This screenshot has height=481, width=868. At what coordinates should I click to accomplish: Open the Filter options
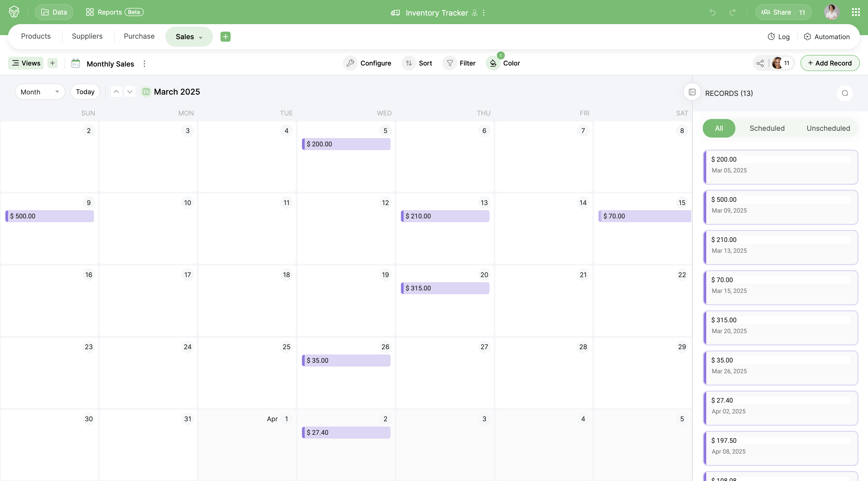tap(460, 63)
